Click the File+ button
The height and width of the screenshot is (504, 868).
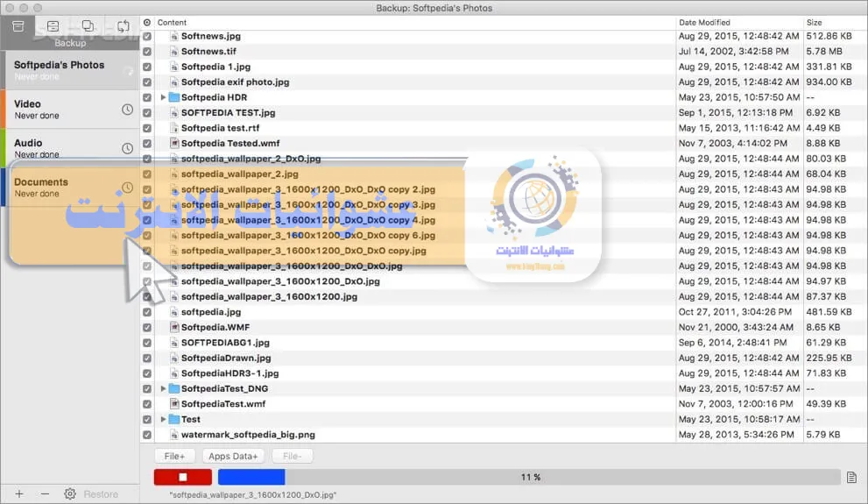click(174, 457)
